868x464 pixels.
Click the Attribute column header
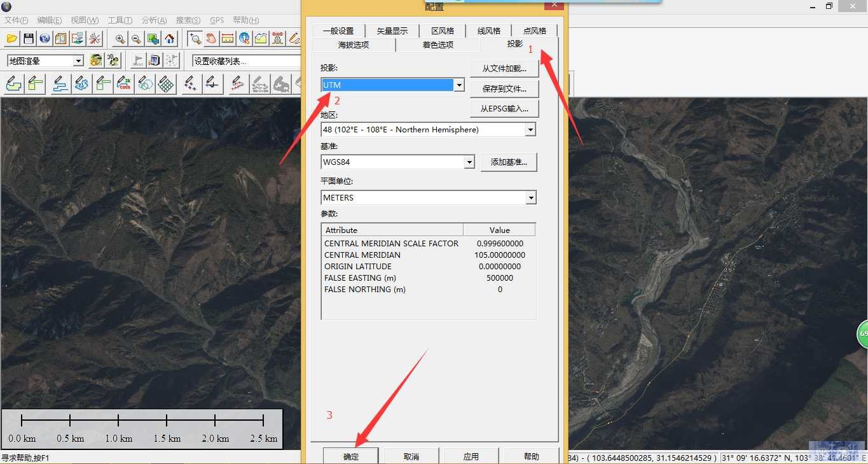point(392,230)
